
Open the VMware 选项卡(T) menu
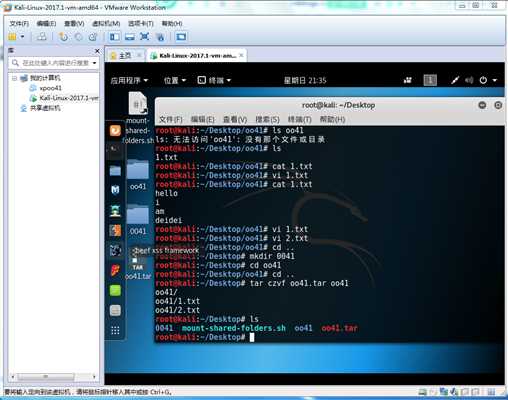[x=141, y=24]
